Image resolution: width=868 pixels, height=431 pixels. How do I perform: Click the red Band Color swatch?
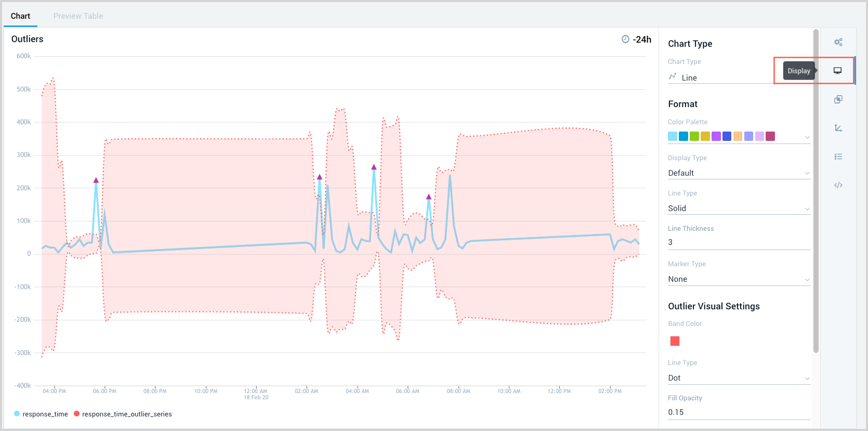pos(675,341)
